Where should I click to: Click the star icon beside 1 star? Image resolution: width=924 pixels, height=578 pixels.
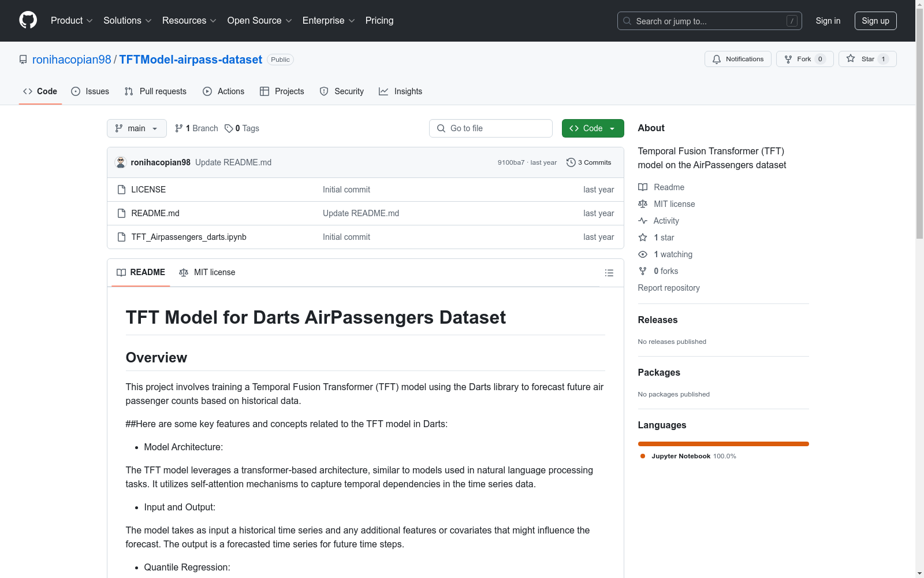click(643, 238)
